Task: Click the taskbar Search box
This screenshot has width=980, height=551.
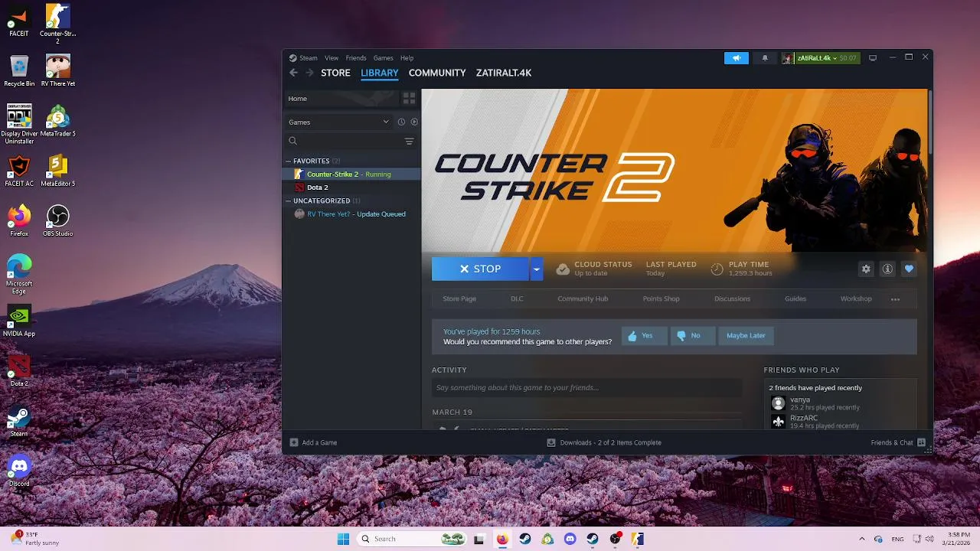Action: pyautogui.click(x=413, y=539)
